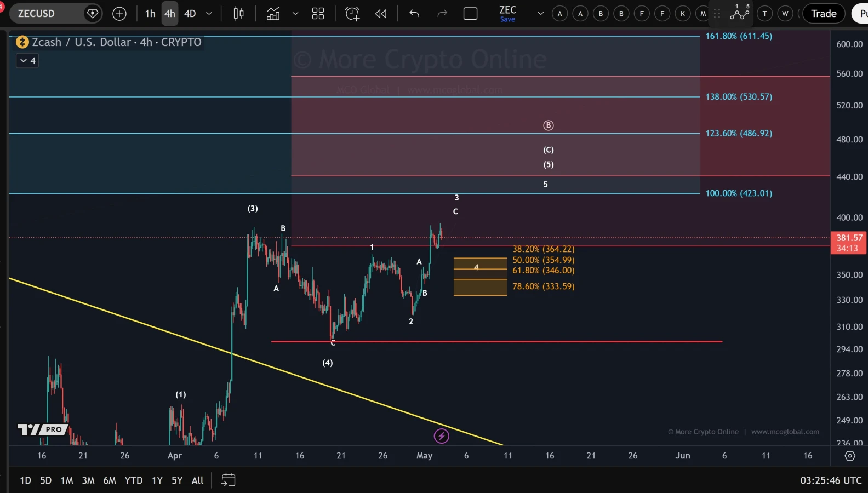
Task: Expand the ZEC layout name dropdown
Action: tap(541, 14)
